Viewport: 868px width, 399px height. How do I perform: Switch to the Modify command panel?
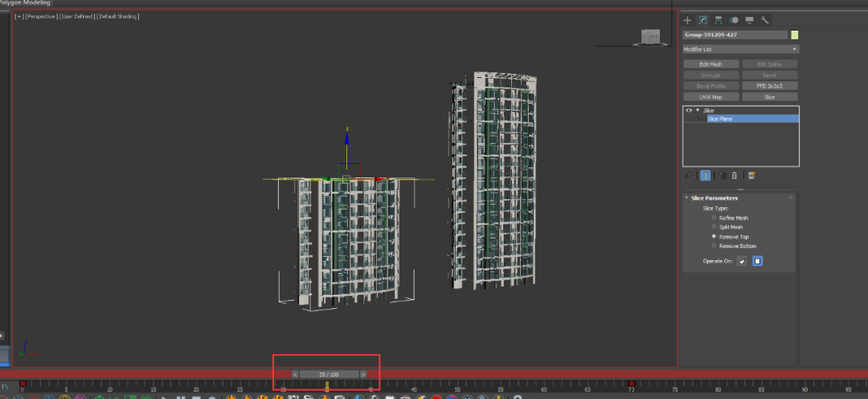click(x=702, y=20)
